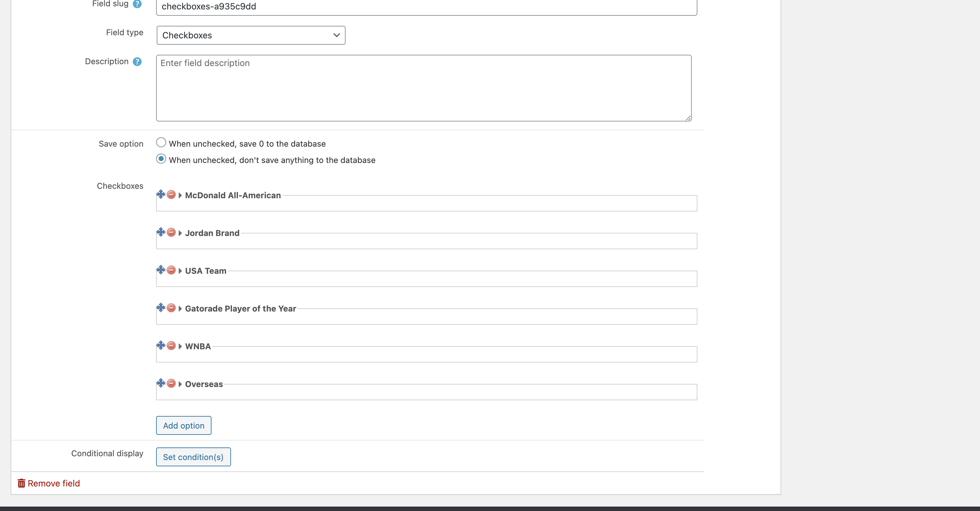Click the McDonald All-American title

coord(233,195)
